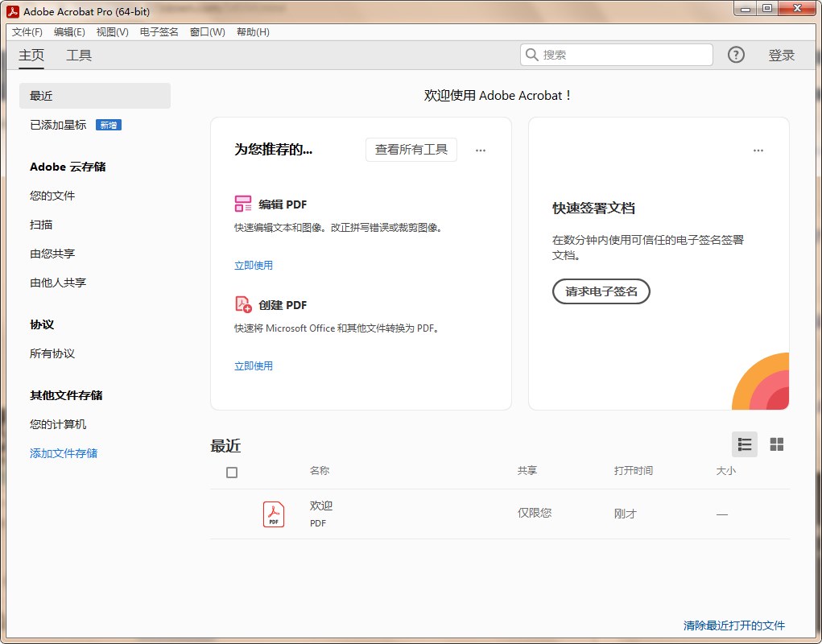Click the search magnifier icon

coord(532,55)
